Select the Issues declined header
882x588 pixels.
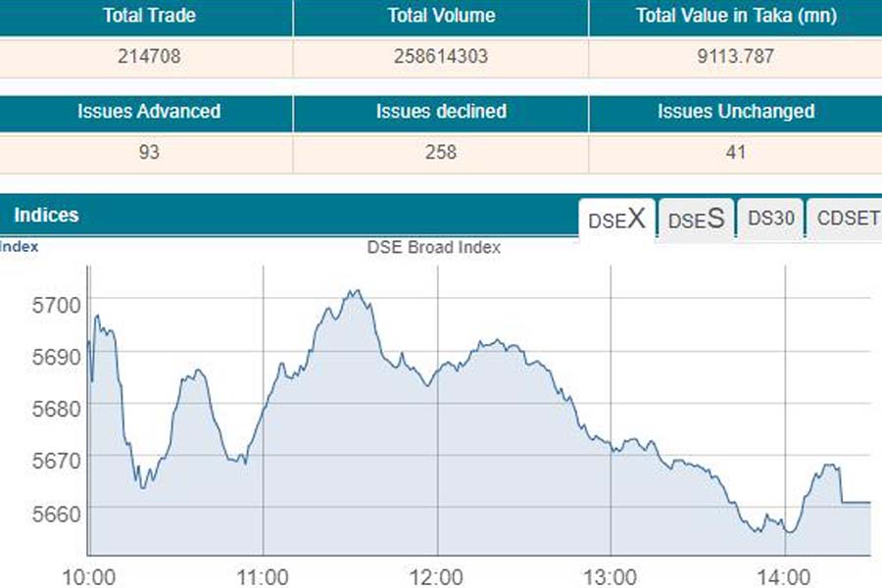click(x=441, y=112)
